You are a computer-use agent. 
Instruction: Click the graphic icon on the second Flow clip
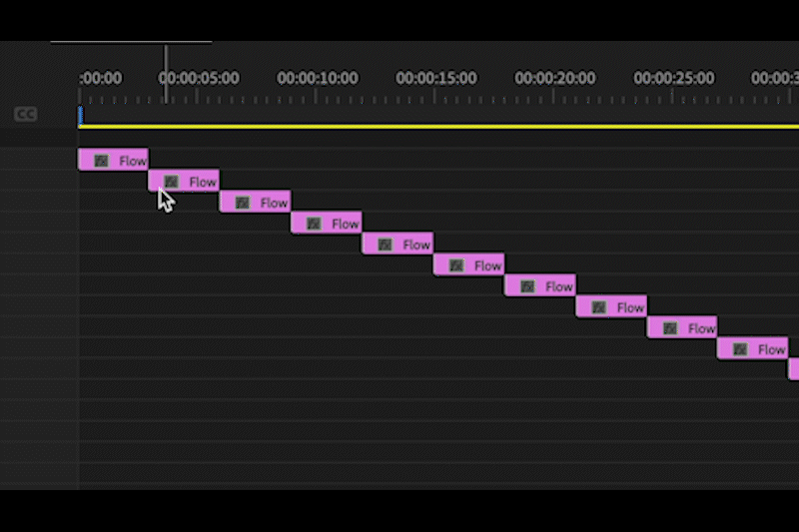coord(172,182)
